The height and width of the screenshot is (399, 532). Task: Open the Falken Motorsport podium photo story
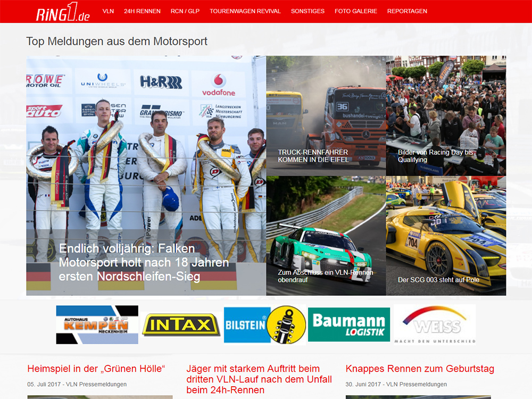point(146,176)
